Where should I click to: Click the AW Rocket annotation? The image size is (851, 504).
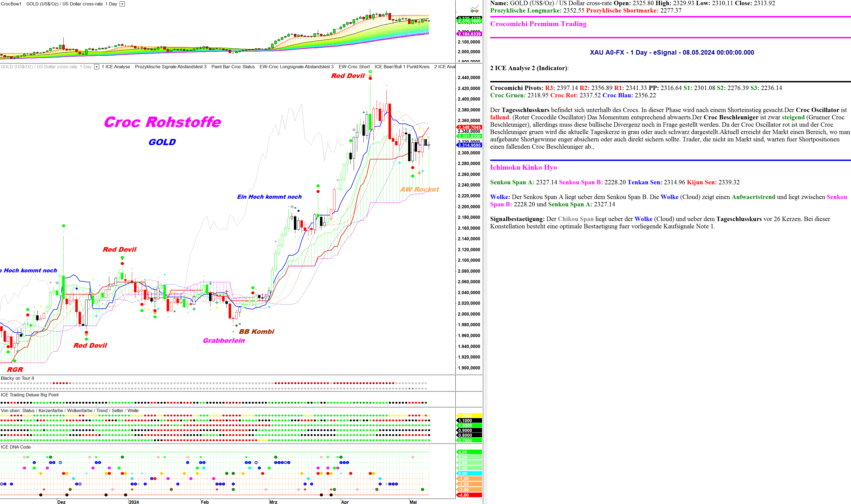[x=420, y=189]
